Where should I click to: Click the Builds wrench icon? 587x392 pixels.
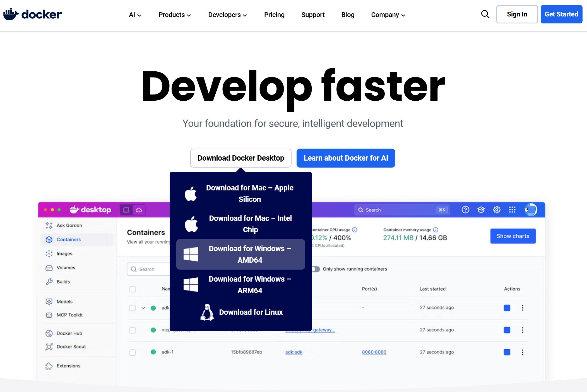49,282
